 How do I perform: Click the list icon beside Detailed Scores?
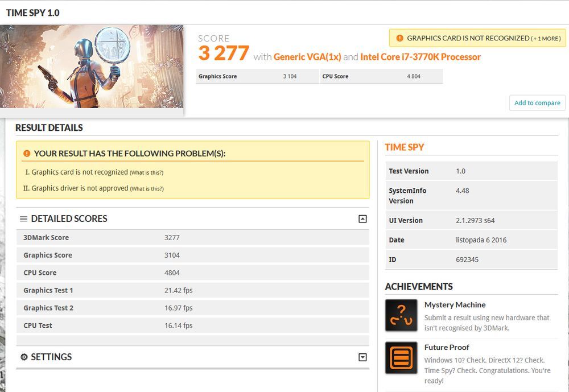tap(23, 219)
